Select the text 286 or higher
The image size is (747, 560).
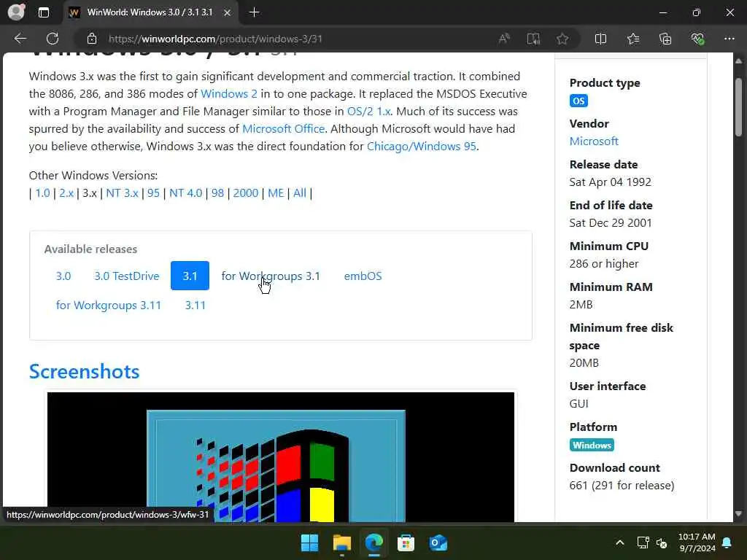click(x=603, y=264)
